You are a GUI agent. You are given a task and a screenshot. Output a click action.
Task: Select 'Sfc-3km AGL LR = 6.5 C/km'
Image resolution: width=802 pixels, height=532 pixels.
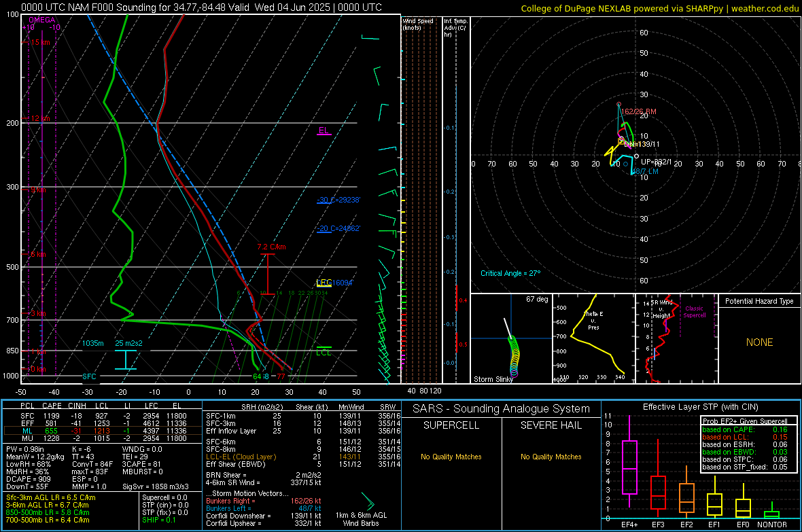click(51, 497)
